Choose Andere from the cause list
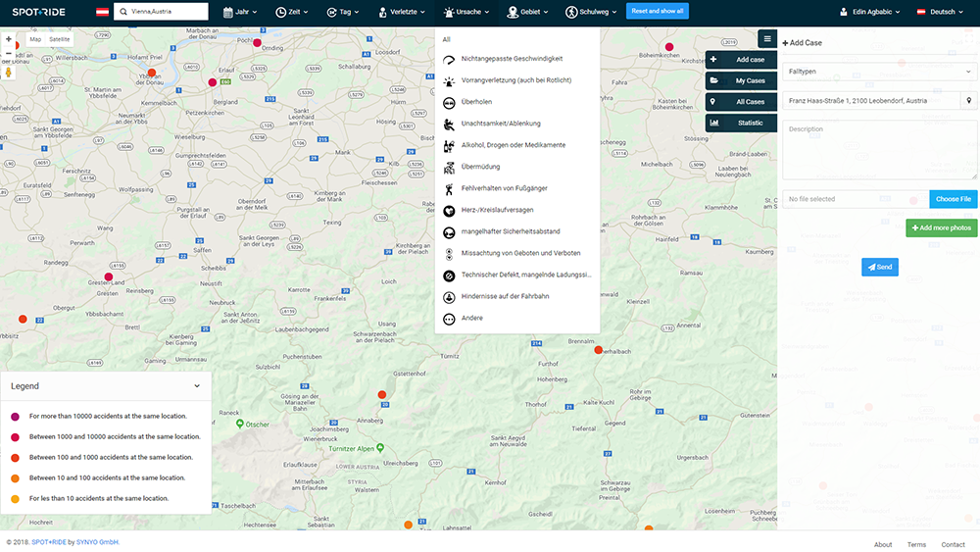This screenshot has width=980, height=552. point(472,318)
